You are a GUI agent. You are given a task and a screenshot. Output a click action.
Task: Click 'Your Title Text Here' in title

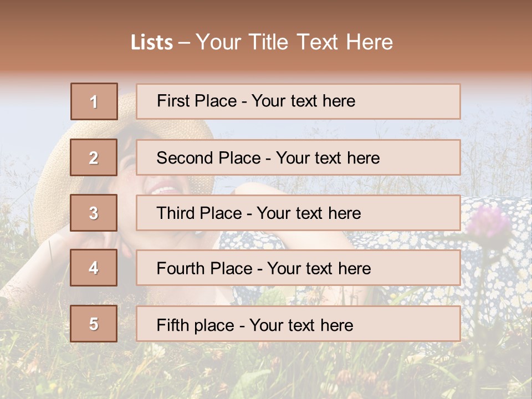point(294,43)
